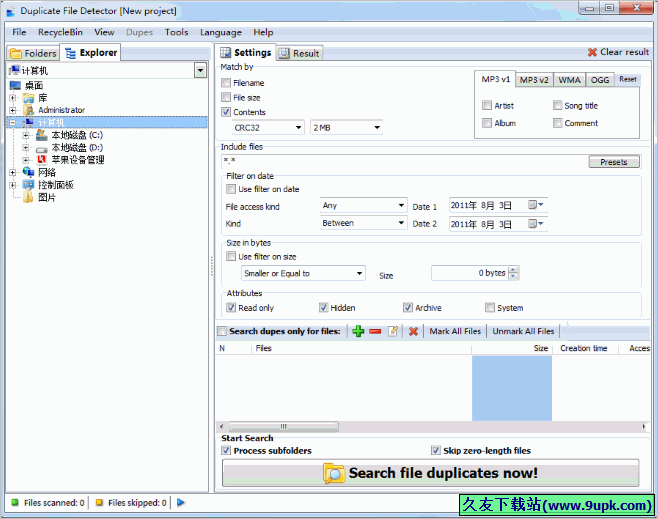Click the blue play arrow in status bar

coord(180,502)
